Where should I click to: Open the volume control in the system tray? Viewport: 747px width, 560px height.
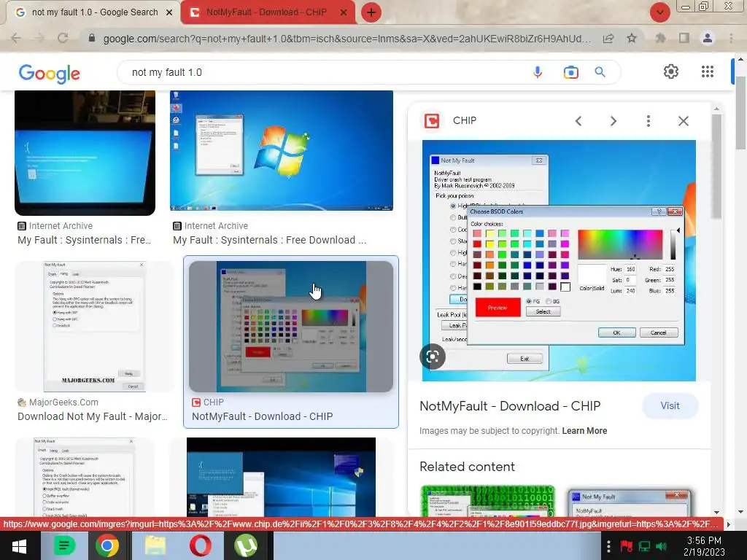(662, 546)
